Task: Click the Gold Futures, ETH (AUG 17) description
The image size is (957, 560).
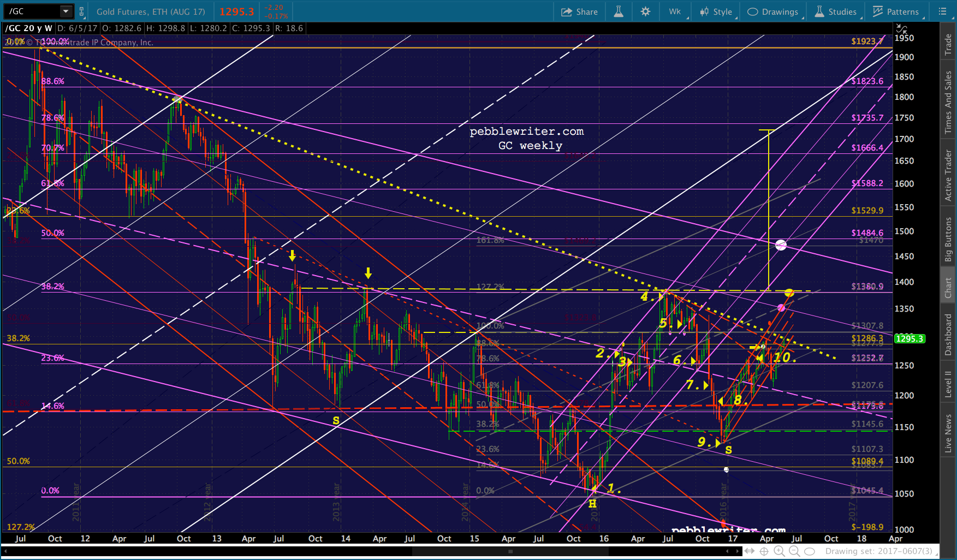Action: pos(151,11)
